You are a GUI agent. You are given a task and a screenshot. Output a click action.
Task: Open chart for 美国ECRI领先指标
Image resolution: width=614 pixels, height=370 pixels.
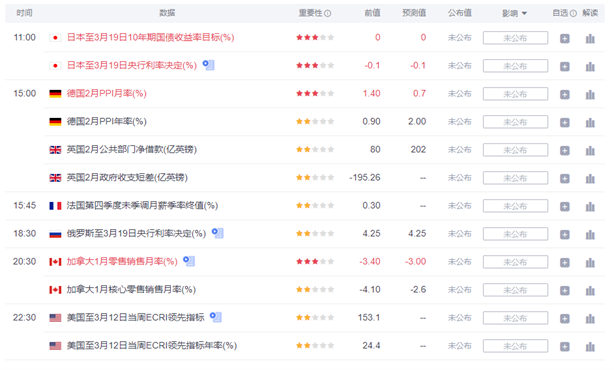590,318
